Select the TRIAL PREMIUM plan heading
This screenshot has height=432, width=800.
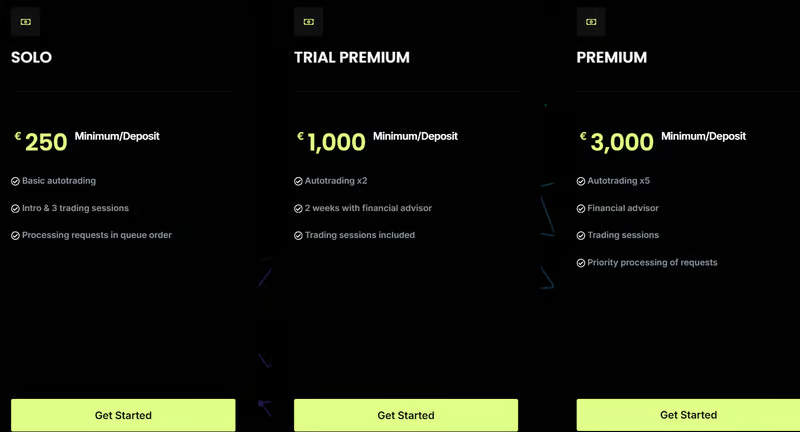click(351, 58)
